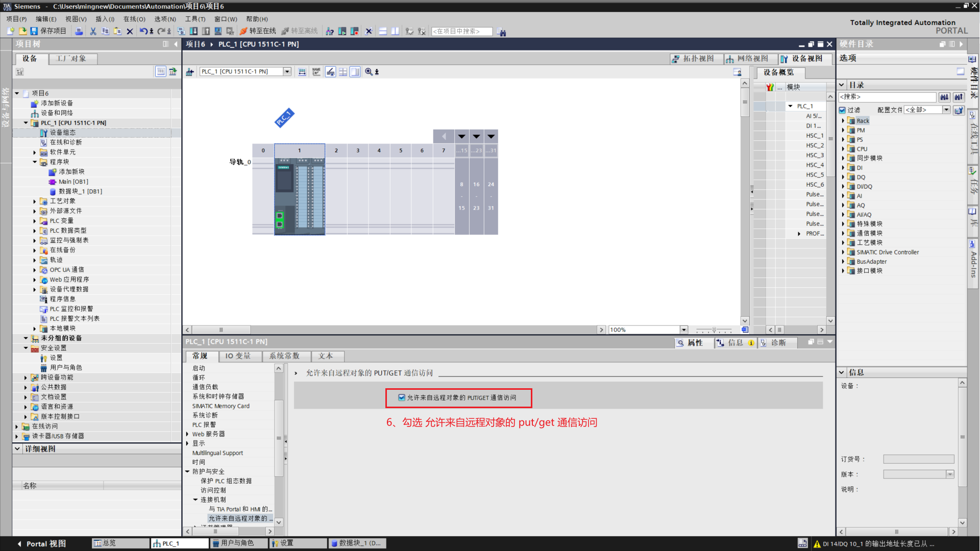Screen dimensions: 980x551
Task: Click the split editor horizontally icon
Action: pyautogui.click(x=383, y=31)
